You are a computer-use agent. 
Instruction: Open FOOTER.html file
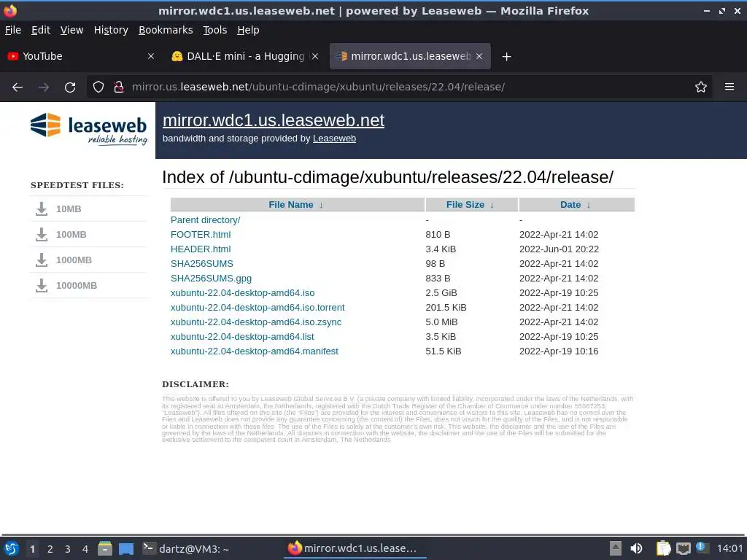click(201, 235)
